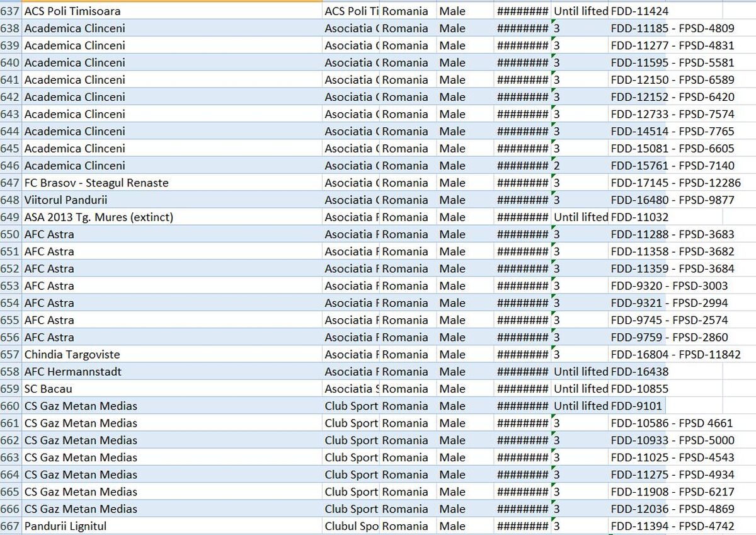Click the cell FDD-9759 - FPSD-2860
756x535 pixels.
[x=669, y=337]
